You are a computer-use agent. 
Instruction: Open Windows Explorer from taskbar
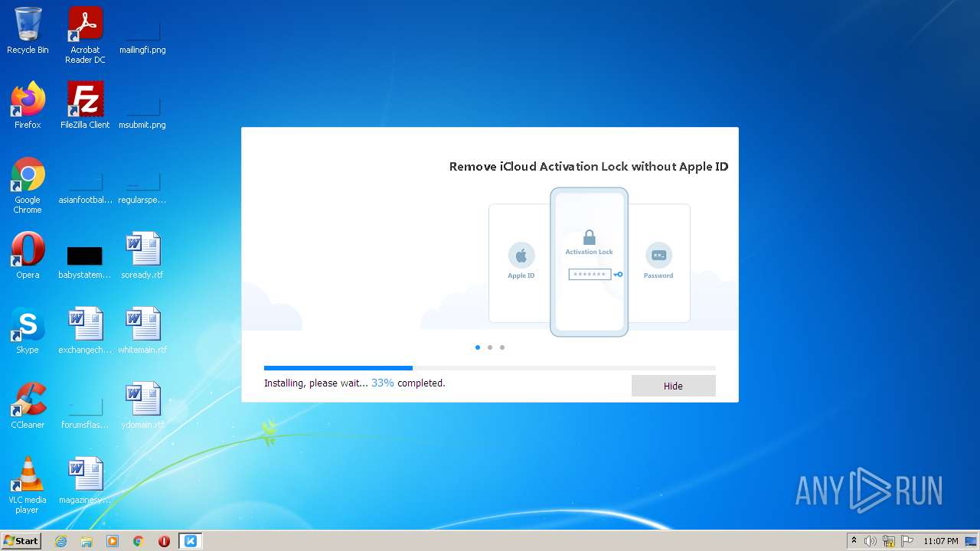click(87, 541)
